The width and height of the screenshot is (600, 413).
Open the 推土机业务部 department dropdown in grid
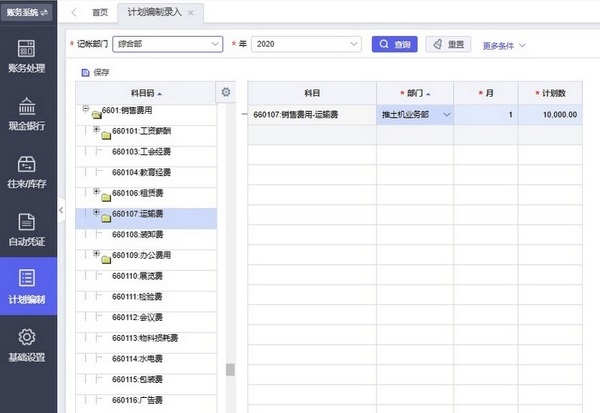446,115
